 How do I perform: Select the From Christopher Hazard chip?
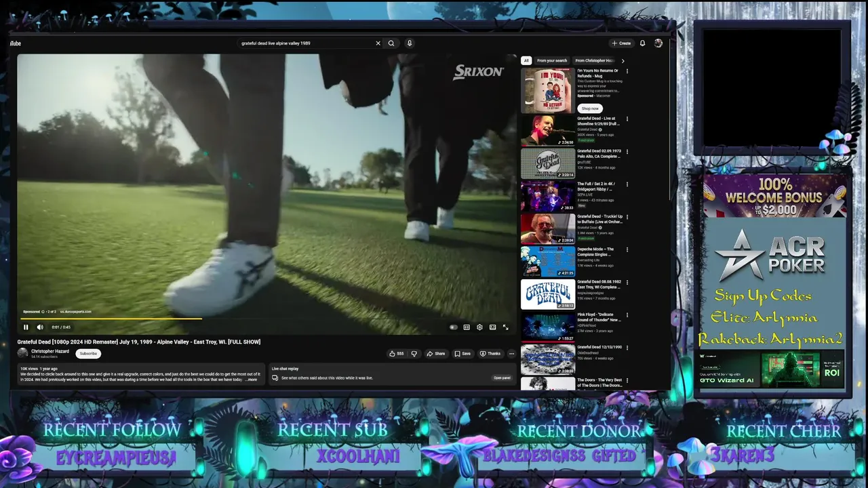(x=595, y=60)
